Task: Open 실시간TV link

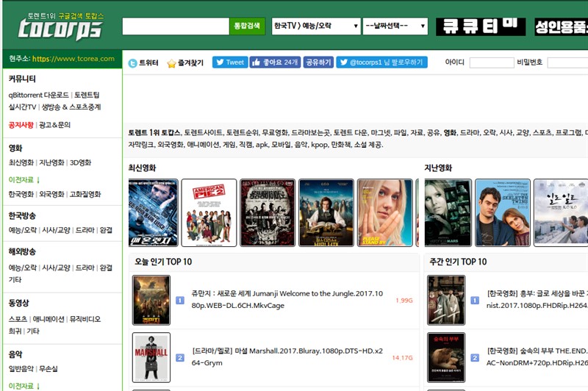Action: click(22, 107)
